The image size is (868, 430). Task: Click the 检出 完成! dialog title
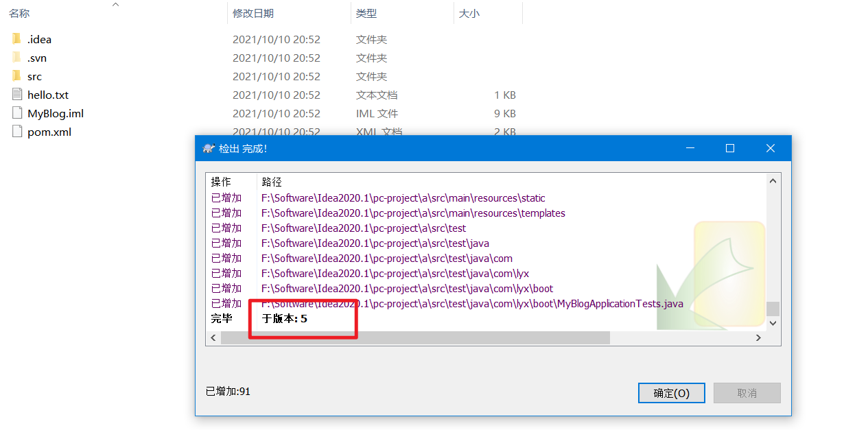coord(243,148)
